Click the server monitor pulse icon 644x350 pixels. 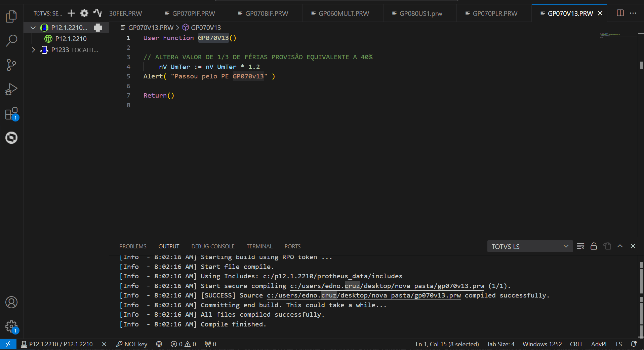(x=97, y=13)
